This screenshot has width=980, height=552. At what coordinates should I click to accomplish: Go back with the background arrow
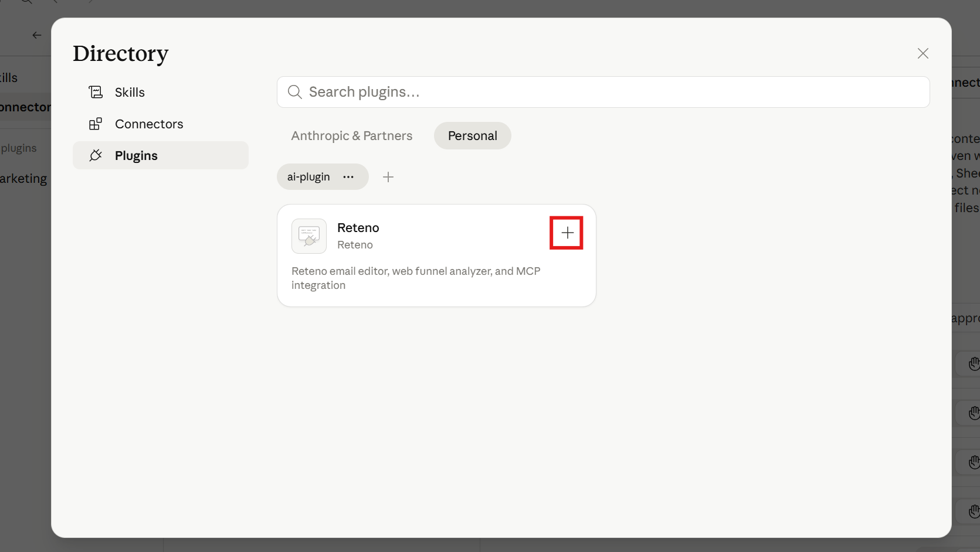coord(37,35)
